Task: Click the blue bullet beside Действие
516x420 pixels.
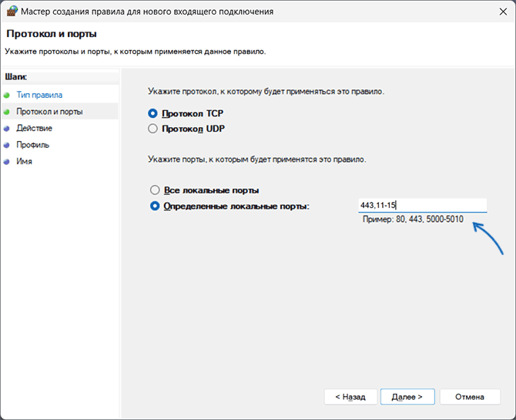Action: pos(7,129)
